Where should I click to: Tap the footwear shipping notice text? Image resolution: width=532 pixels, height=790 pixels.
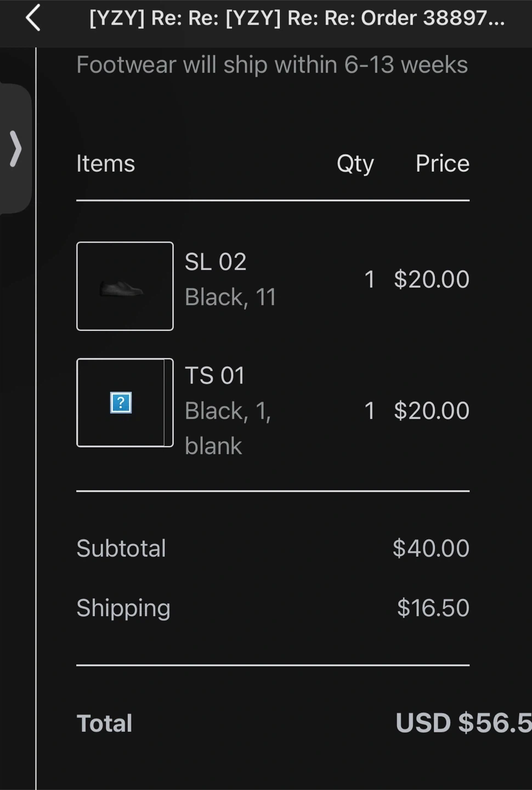click(x=272, y=65)
